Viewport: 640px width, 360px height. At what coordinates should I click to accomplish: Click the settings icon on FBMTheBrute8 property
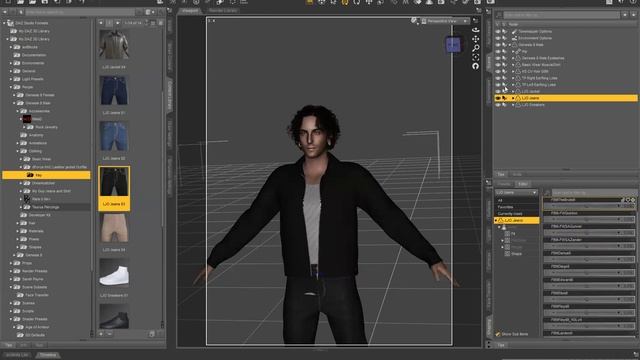(x=633, y=200)
